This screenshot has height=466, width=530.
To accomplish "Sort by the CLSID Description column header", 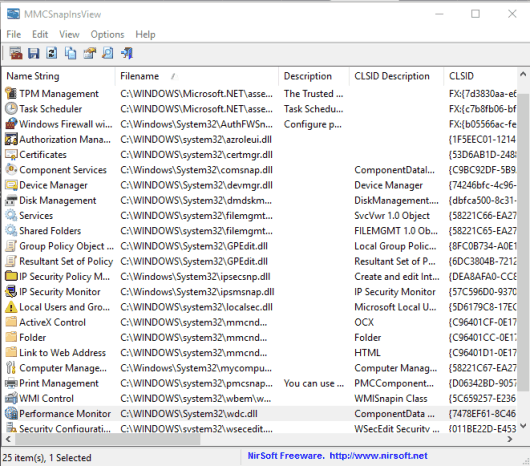I will click(396, 76).
